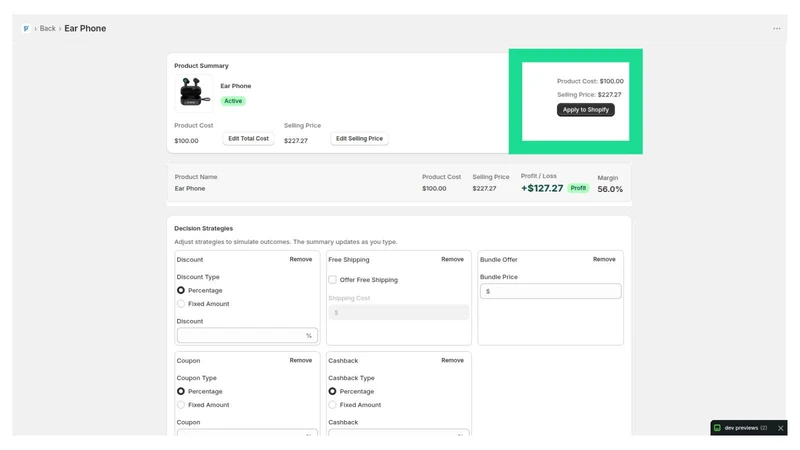
Task: Remove the Coupon strategy
Action: [301, 360]
